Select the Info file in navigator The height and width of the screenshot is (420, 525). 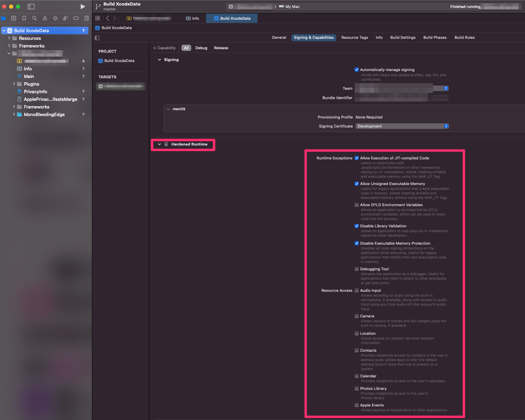click(28, 69)
